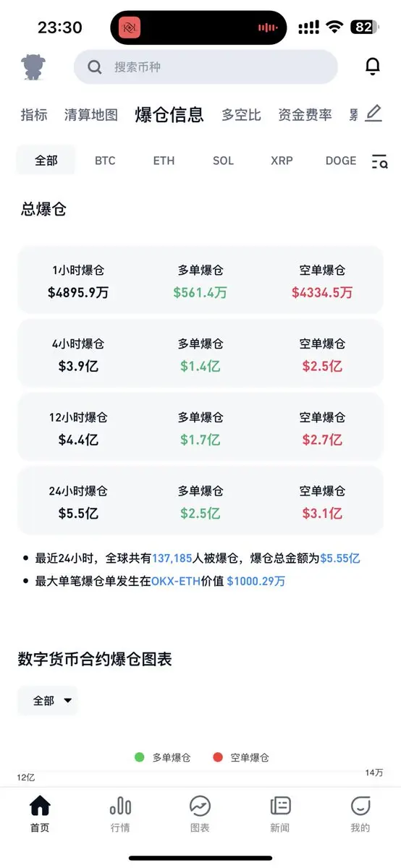Viewport: 401px width, 868px height.
Task: Switch to 清算地图 tab
Action: tap(90, 114)
